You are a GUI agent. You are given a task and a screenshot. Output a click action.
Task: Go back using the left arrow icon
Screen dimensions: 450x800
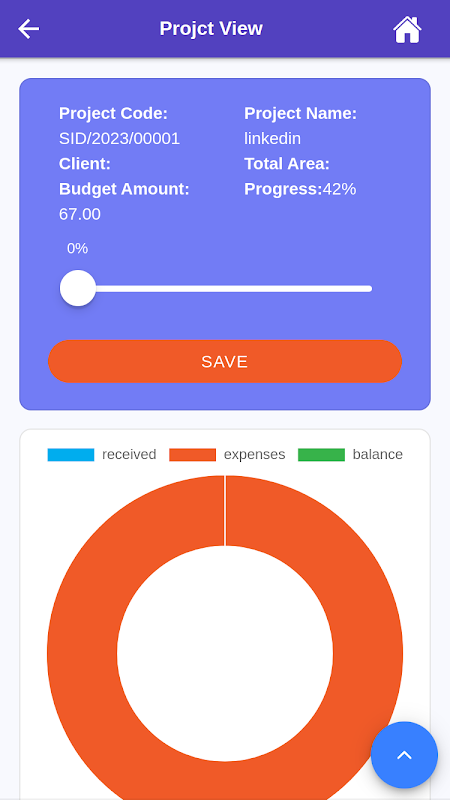(29, 29)
